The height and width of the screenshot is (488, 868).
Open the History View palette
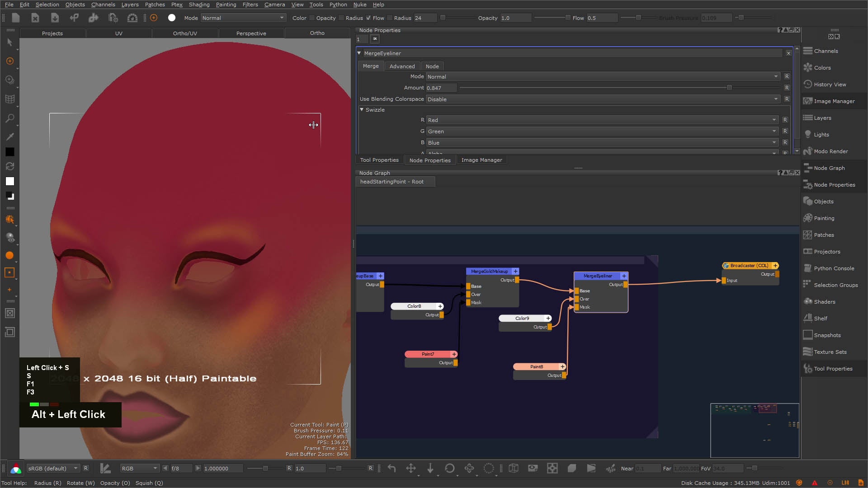click(830, 84)
